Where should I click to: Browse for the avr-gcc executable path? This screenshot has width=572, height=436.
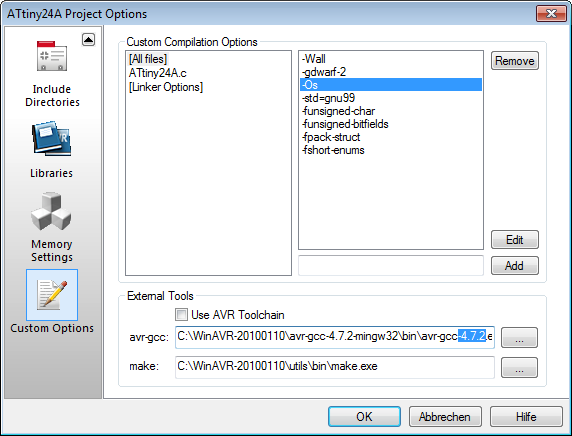[x=519, y=337]
